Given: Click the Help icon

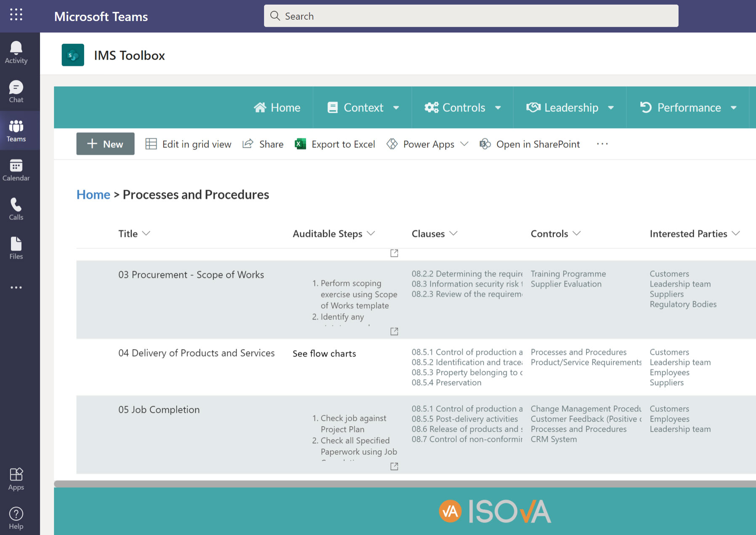Looking at the screenshot, I should tap(16, 514).
